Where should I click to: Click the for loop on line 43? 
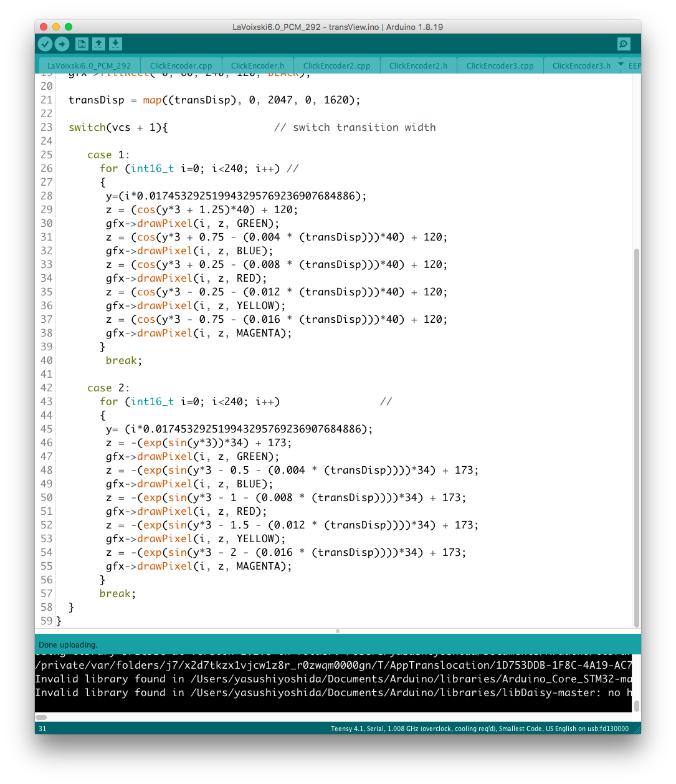[x=190, y=401]
